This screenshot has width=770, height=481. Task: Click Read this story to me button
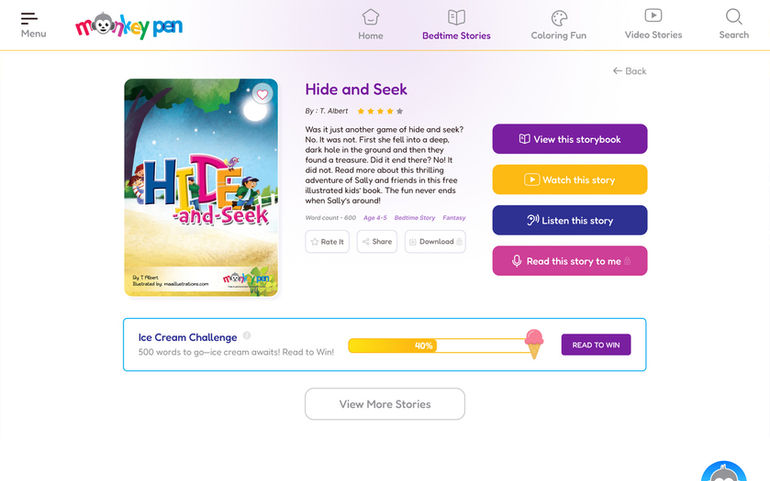[x=570, y=261]
